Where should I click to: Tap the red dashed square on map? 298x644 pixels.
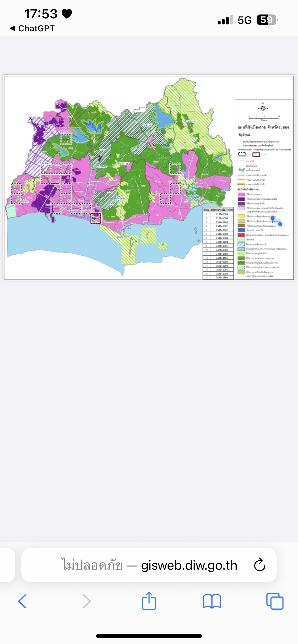point(96,218)
